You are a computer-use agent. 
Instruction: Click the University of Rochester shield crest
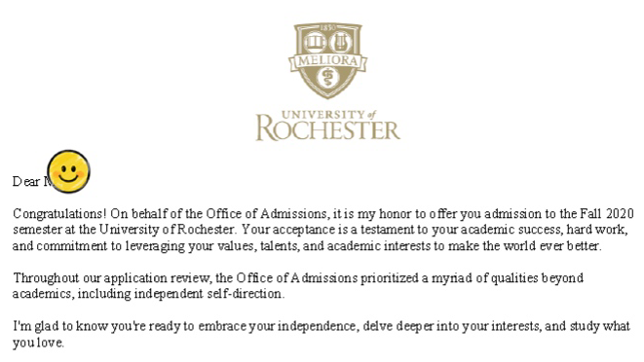click(327, 60)
